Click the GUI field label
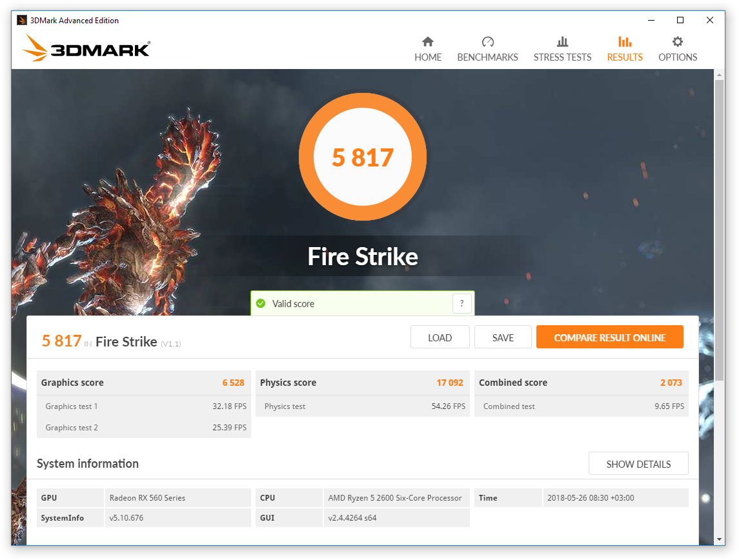The height and width of the screenshot is (560, 739). tap(267, 517)
